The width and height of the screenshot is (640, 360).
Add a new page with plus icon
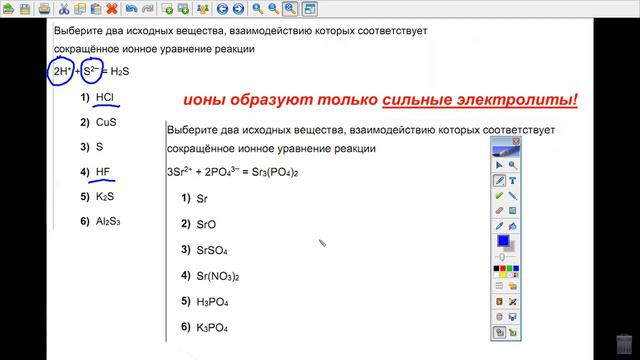click(x=167, y=9)
